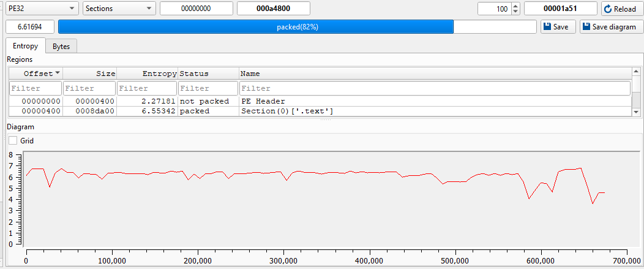644x269 pixels.
Task: Select the Section(0)['.text'] row
Action: tap(286, 112)
